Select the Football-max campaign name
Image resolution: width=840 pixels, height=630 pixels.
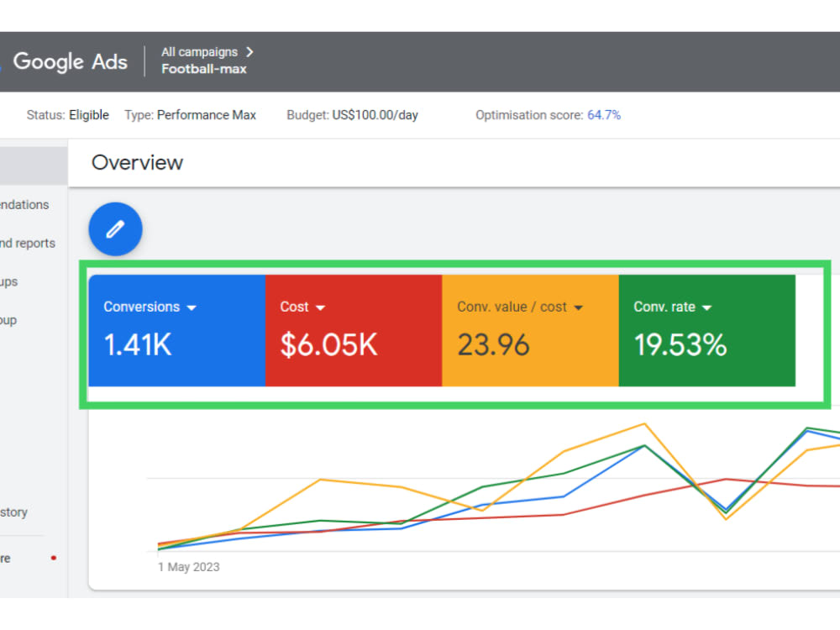204,69
